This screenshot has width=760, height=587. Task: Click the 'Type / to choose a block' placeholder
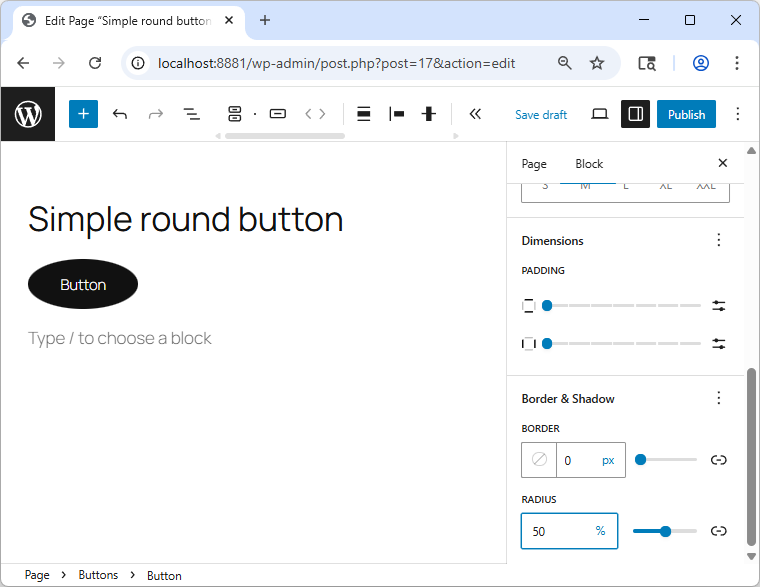tap(120, 338)
